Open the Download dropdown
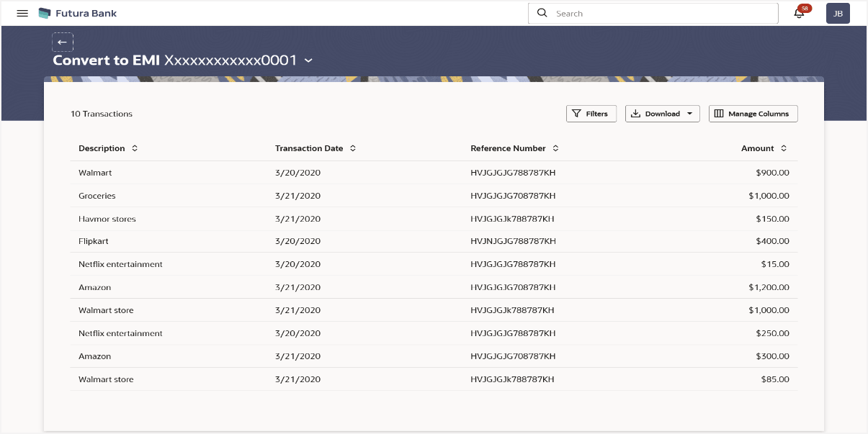 (x=662, y=114)
